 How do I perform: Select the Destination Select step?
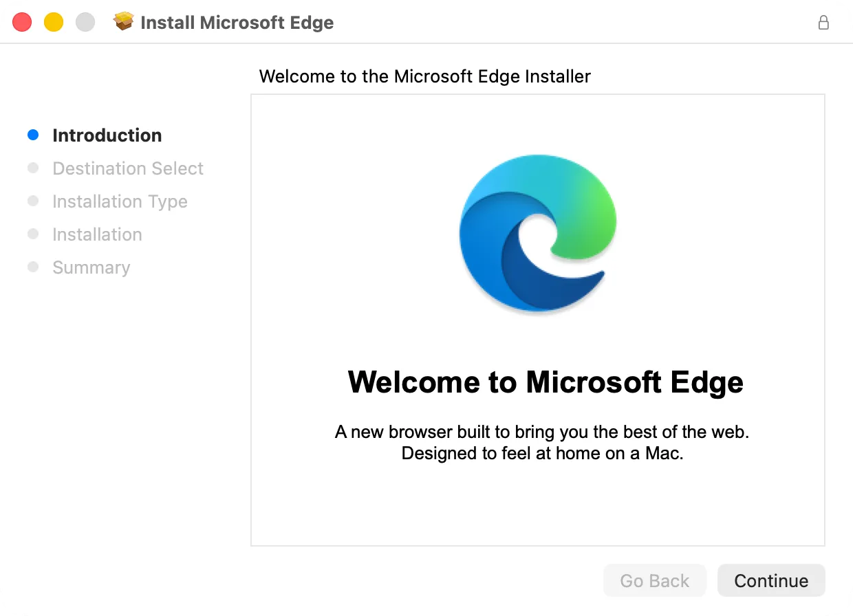coord(128,168)
